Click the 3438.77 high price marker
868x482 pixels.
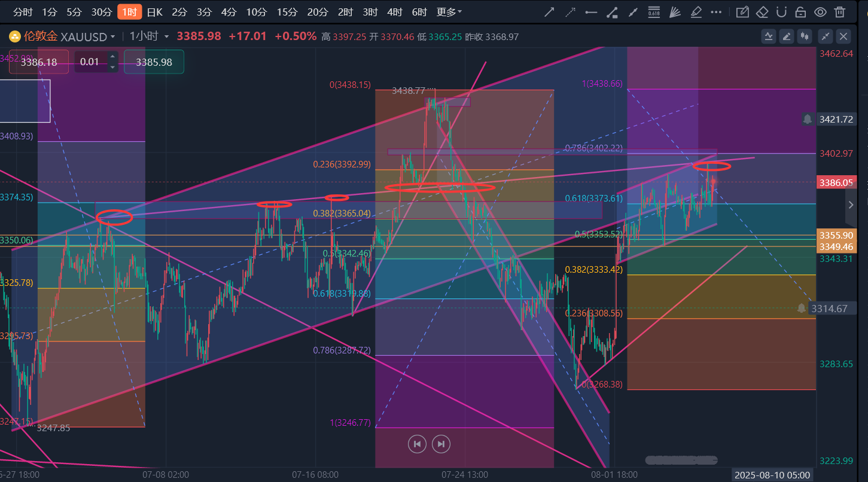click(x=409, y=91)
